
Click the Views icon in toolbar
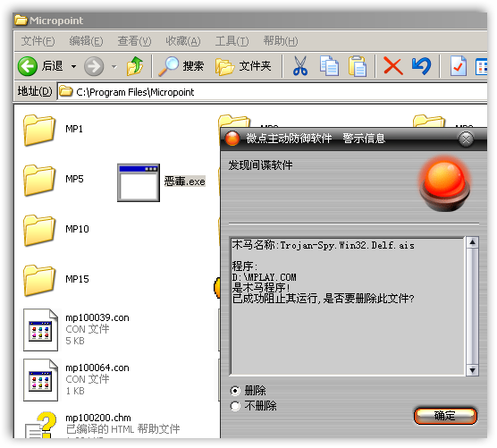coord(481,67)
